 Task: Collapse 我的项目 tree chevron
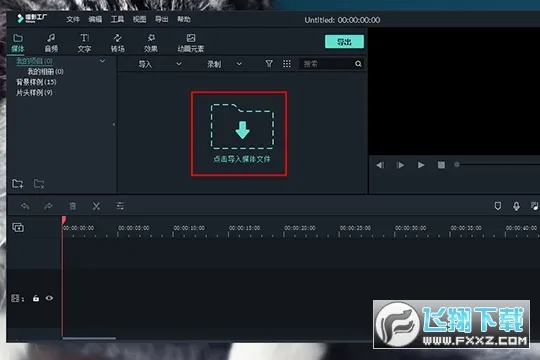click(102, 61)
